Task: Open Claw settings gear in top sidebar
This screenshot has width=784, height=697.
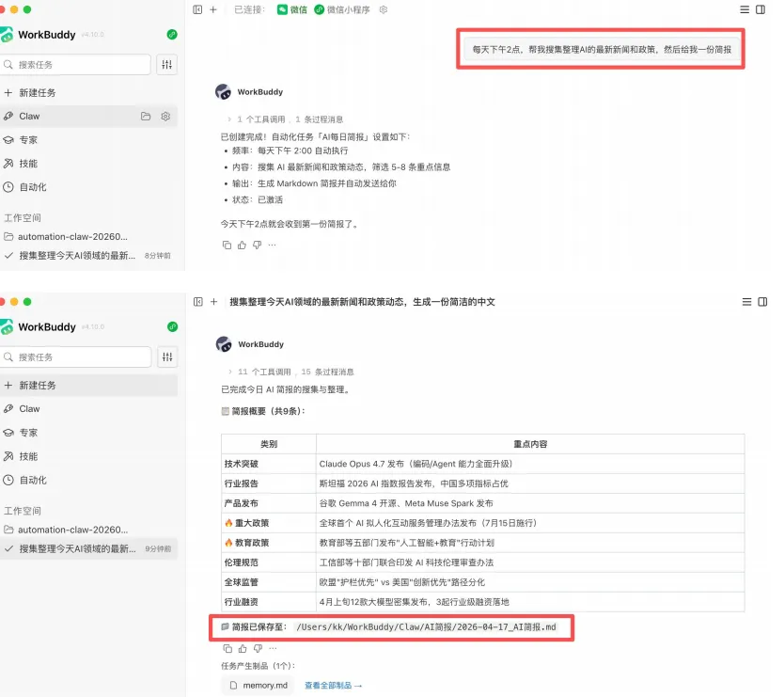Action: (x=165, y=116)
